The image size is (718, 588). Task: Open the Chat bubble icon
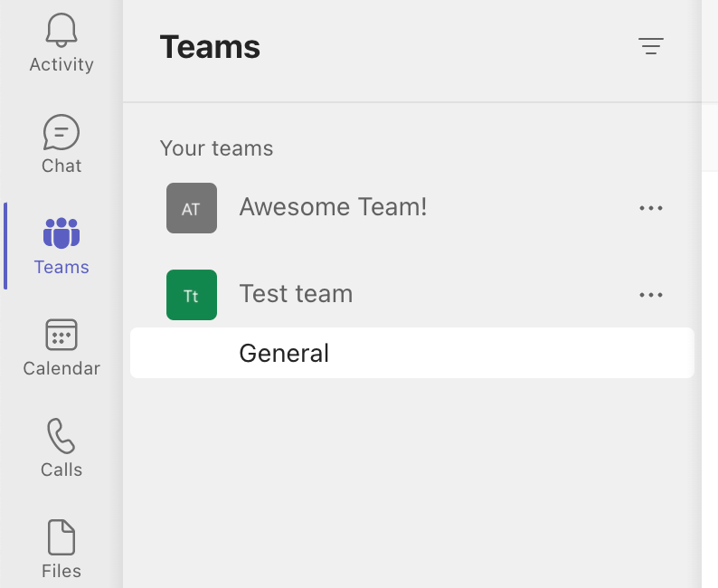(61, 132)
